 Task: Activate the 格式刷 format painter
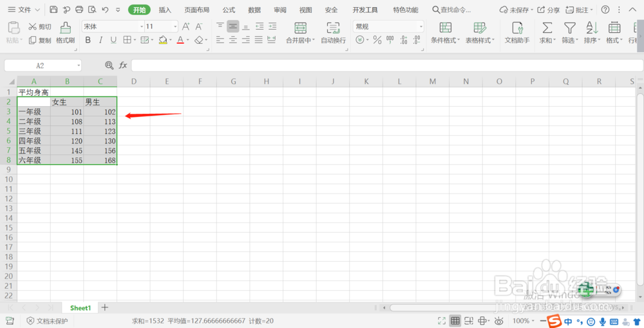[x=65, y=33]
